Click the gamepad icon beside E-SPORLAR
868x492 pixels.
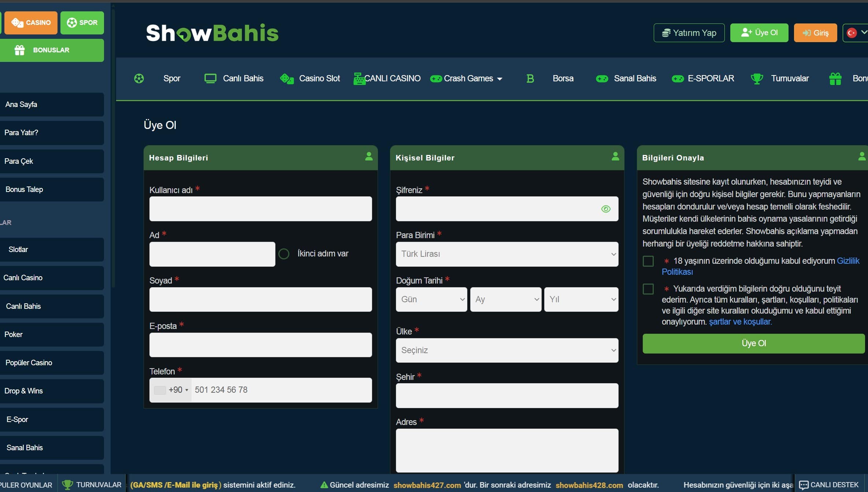pyautogui.click(x=678, y=78)
